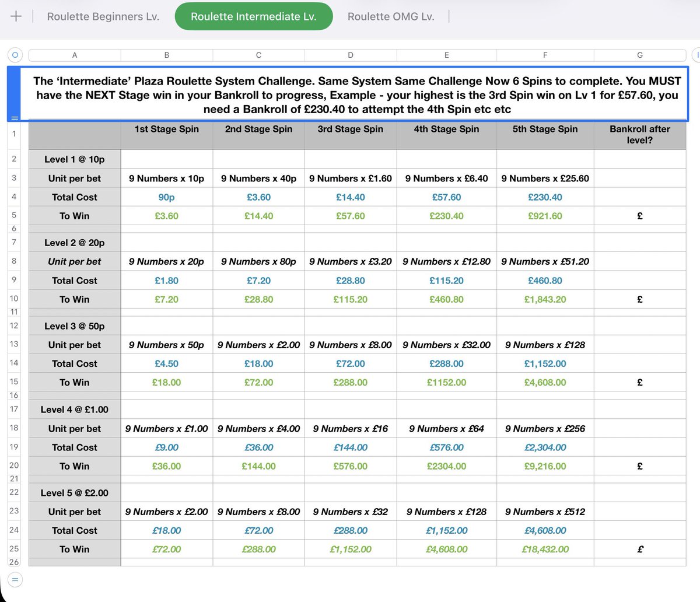This screenshot has width=700, height=602.
Task: Select the 'Level 3 @ 50p' cell
Action: coord(75,326)
